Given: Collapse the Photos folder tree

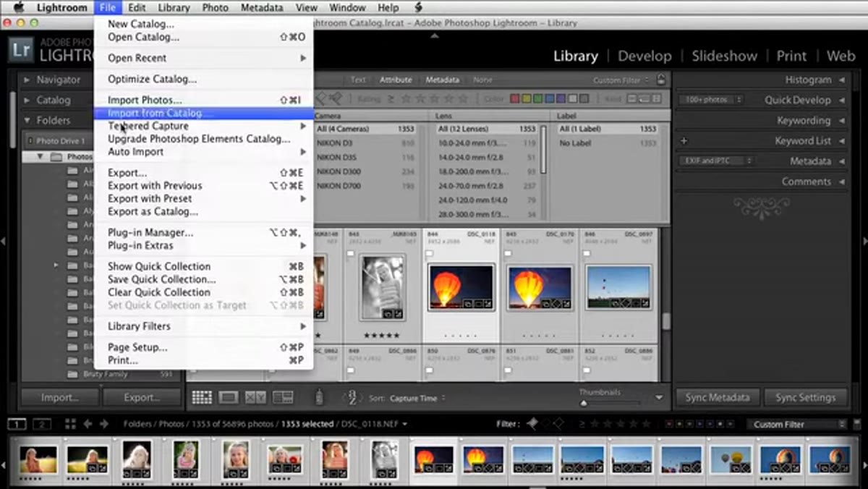Looking at the screenshot, I should point(41,156).
